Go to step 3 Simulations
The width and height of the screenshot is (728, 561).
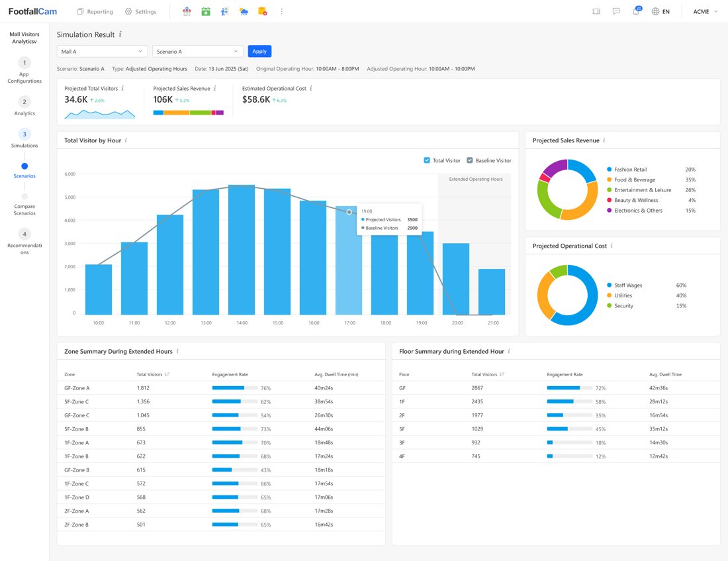click(x=24, y=138)
